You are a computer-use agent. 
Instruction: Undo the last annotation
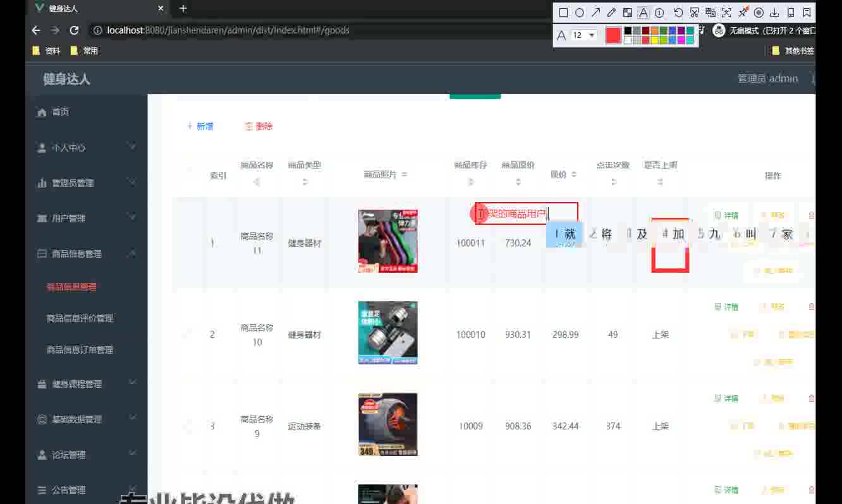[678, 13]
